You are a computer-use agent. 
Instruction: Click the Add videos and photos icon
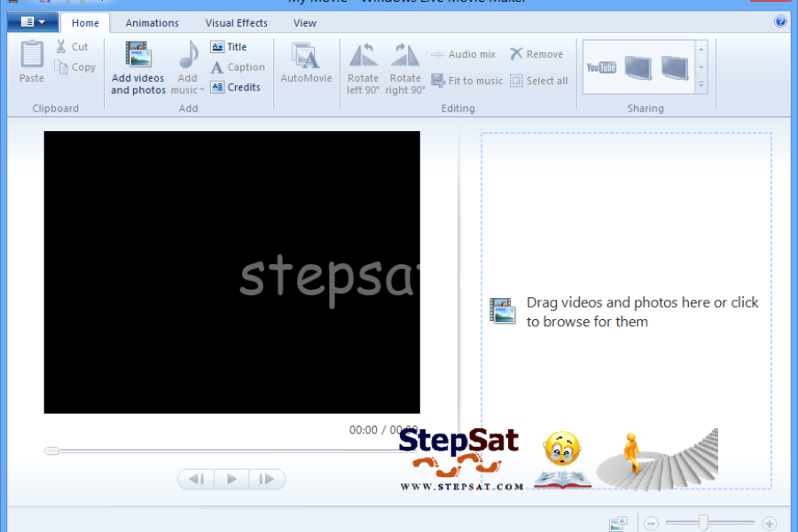(138, 56)
